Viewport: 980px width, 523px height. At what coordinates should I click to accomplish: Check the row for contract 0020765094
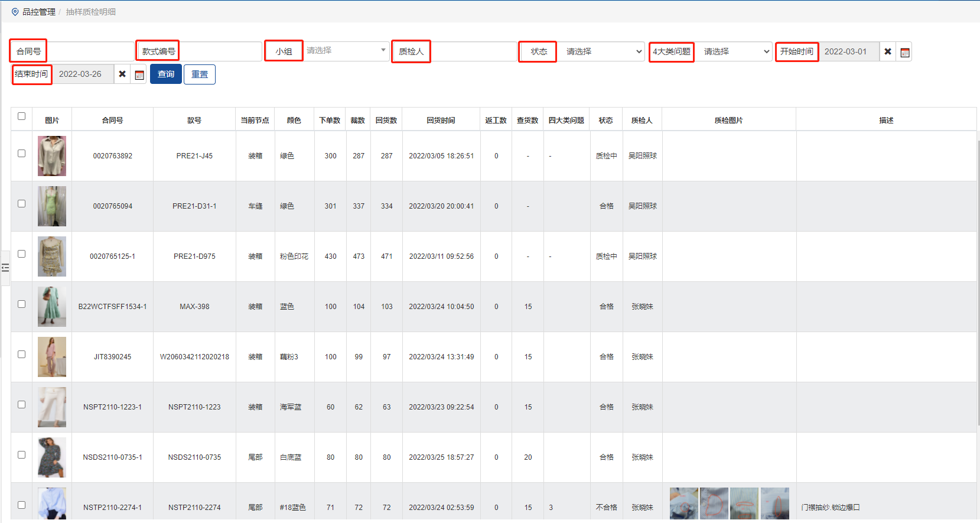(x=22, y=204)
